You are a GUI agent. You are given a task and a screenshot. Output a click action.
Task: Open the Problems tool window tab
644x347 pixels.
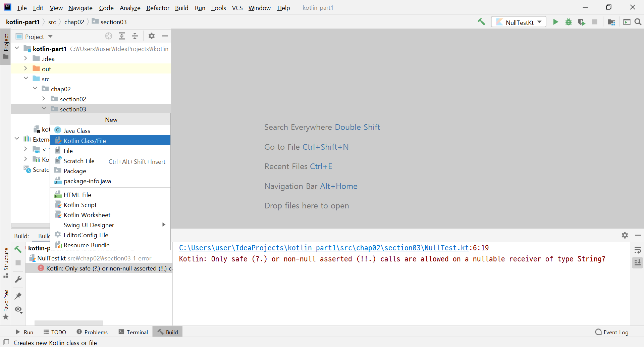92,332
